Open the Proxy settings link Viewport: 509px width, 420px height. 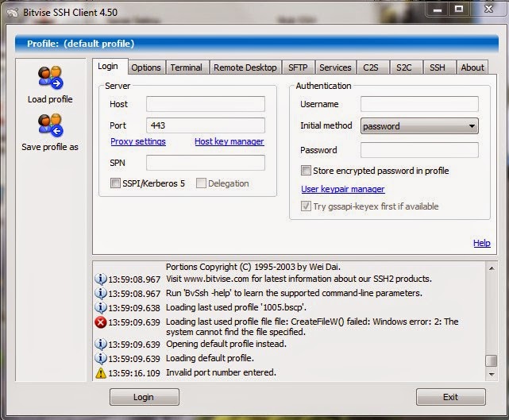coord(138,141)
